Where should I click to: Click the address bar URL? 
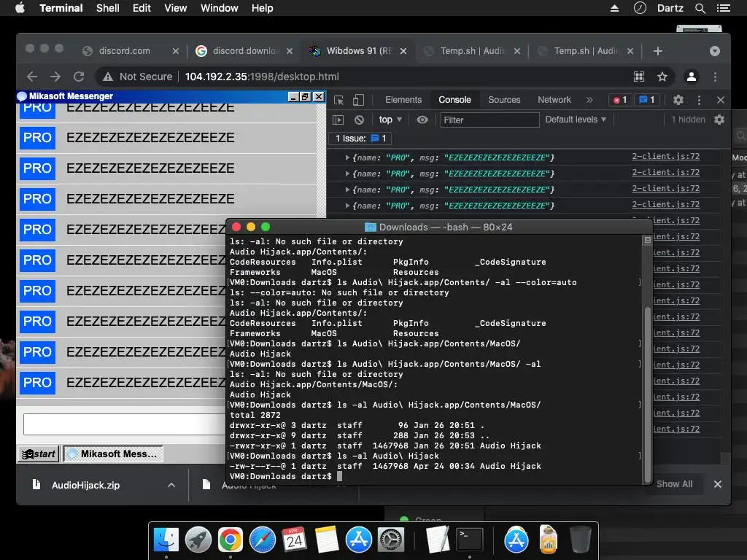point(262,77)
